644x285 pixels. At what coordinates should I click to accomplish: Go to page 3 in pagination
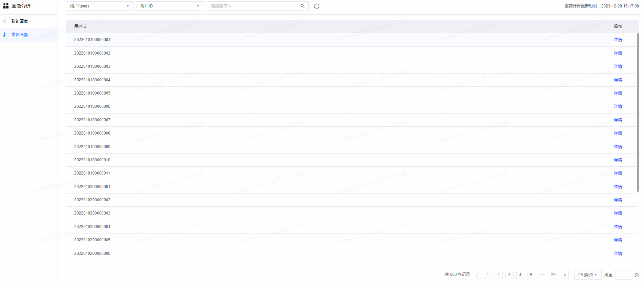510,275
